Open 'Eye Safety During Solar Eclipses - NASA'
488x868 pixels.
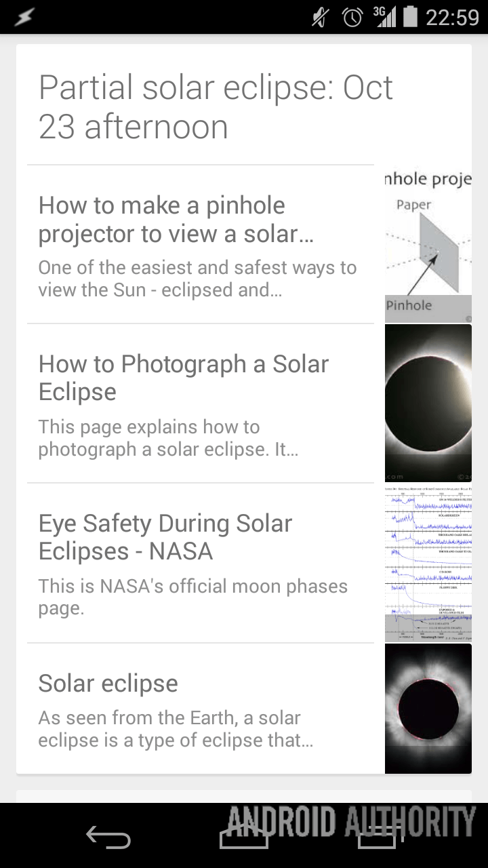(165, 537)
